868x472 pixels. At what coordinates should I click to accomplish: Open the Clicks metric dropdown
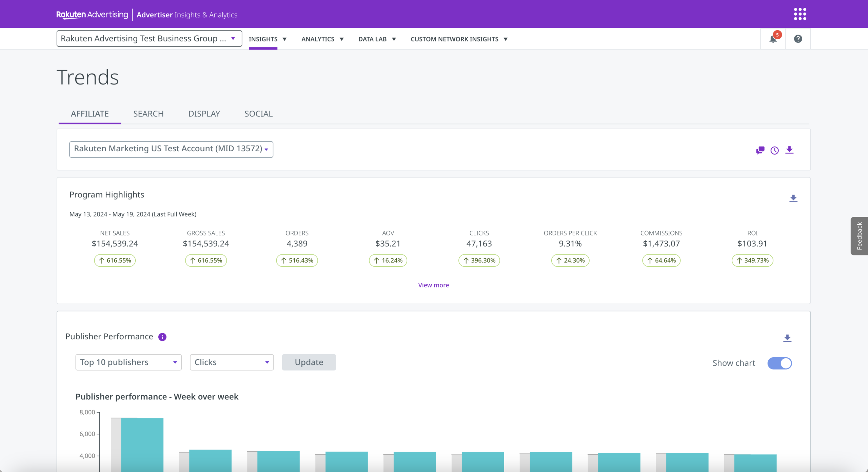click(x=232, y=362)
